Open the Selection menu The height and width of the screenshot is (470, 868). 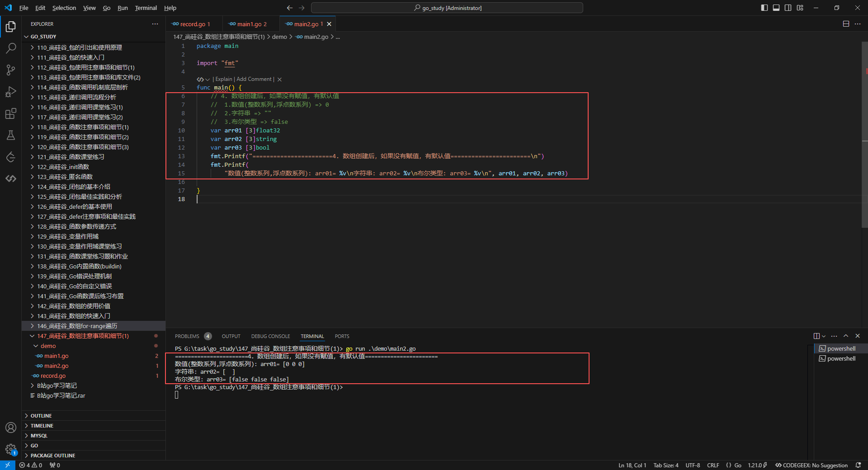pyautogui.click(x=64, y=8)
